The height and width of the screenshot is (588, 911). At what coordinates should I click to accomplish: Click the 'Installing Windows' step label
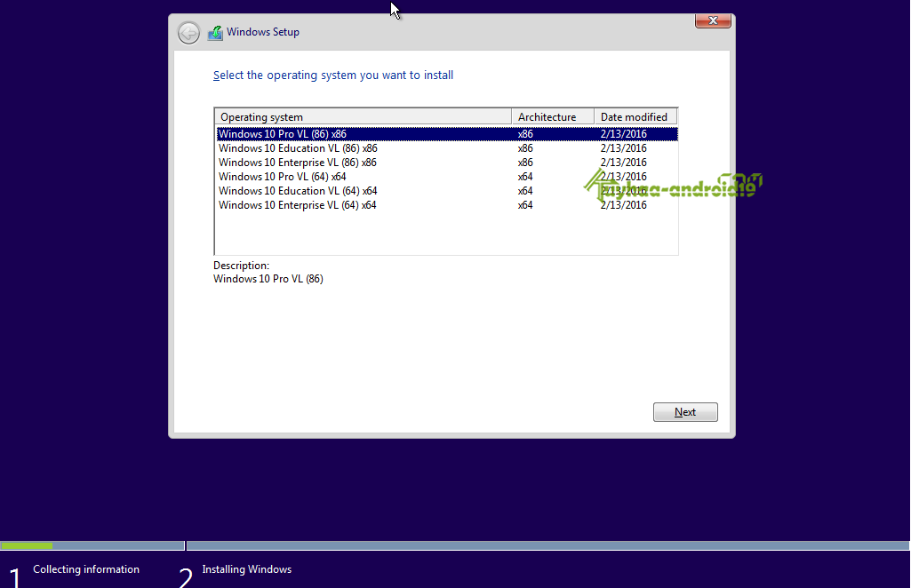coord(247,569)
